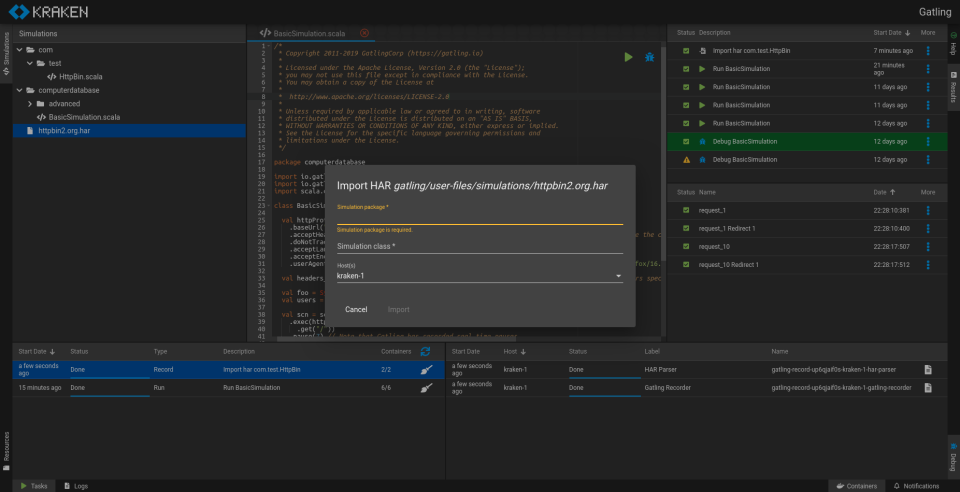The width and height of the screenshot is (960, 492).
Task: Collapse the computerdatabase folder
Action: 19,89
